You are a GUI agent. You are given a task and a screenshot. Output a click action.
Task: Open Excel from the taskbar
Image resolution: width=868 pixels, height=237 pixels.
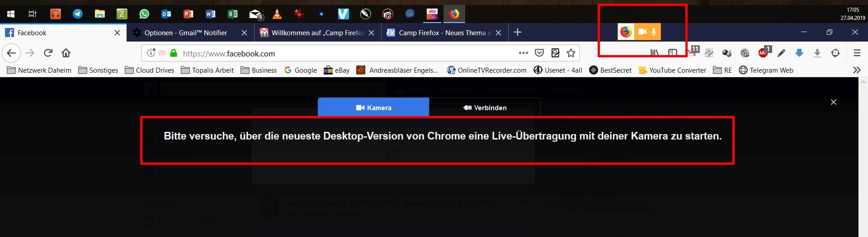(233, 14)
